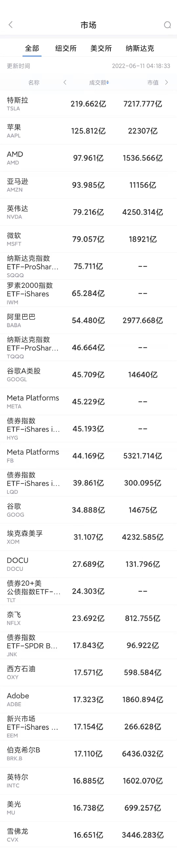
Task: Select the 美交所 tab
Action: tap(101, 48)
